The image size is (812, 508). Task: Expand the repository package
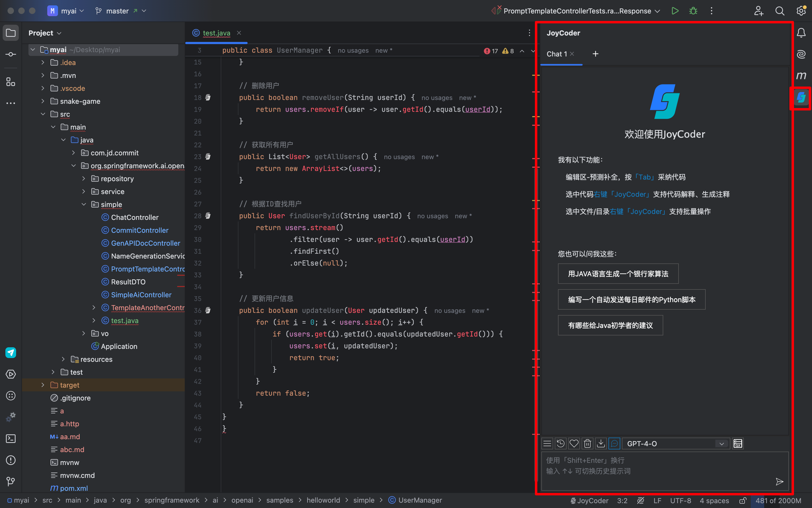coord(84,178)
